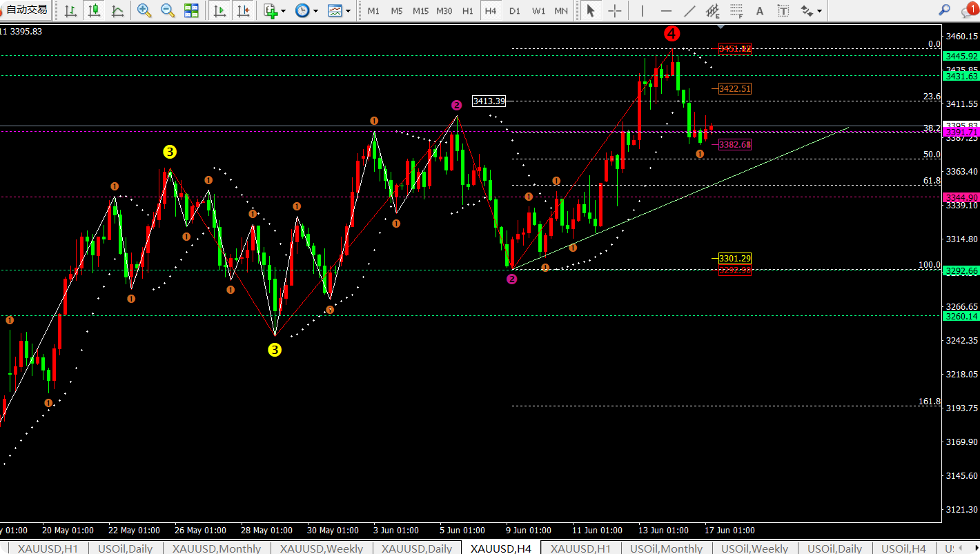Expand the periodicity clock dropdown
The image size is (980, 554).
point(315,11)
